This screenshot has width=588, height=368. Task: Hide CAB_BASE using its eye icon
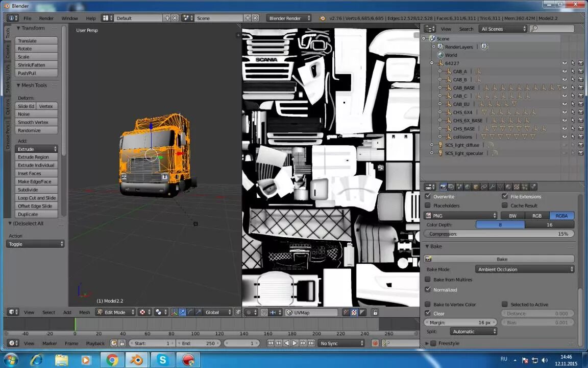[565, 87]
